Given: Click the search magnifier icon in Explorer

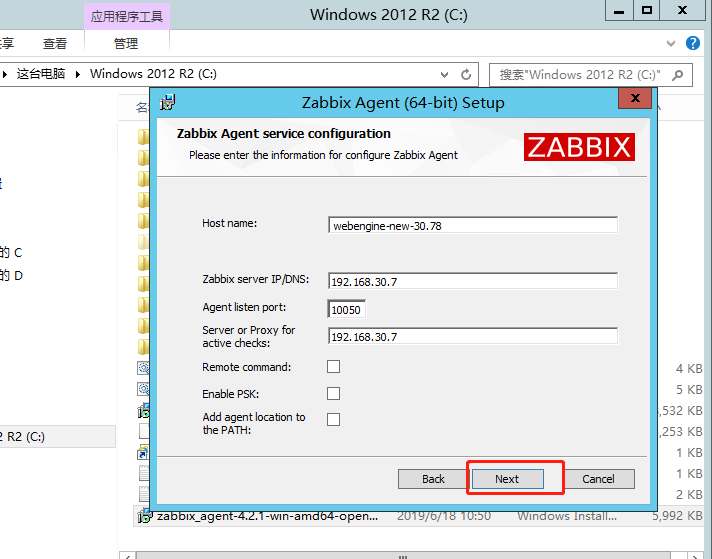Looking at the screenshot, I should (x=677, y=74).
